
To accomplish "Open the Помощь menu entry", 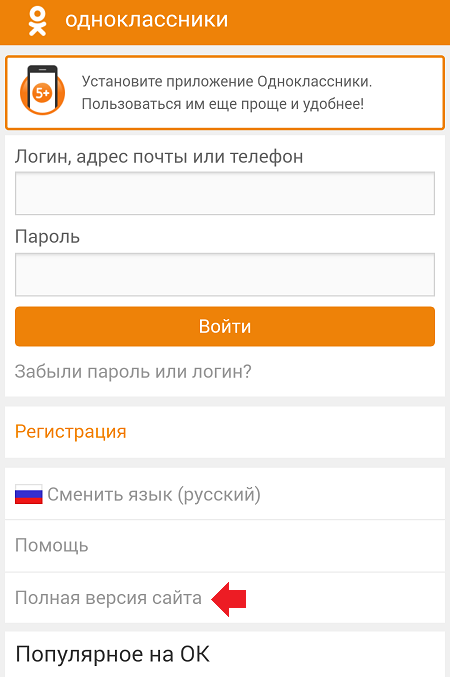I will tap(225, 546).
